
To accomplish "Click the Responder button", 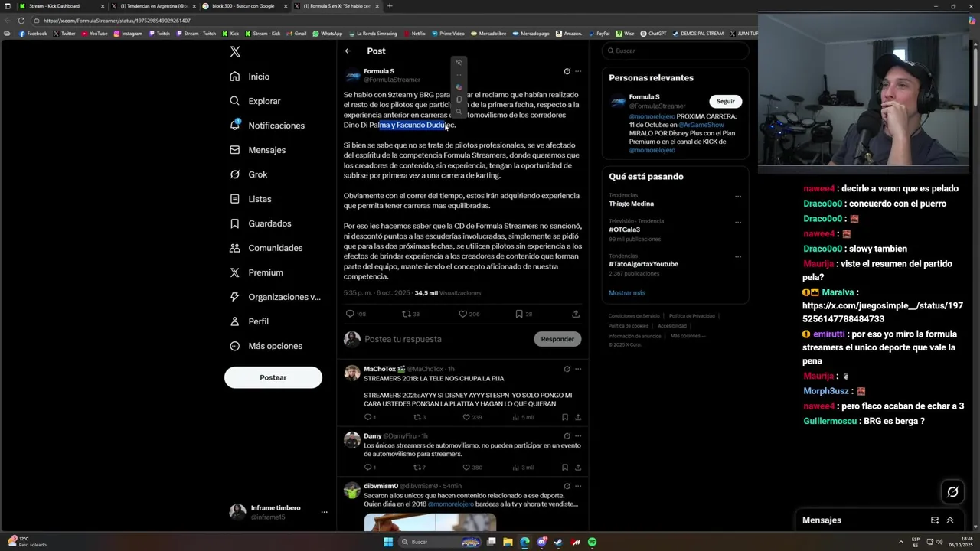I will pyautogui.click(x=557, y=339).
